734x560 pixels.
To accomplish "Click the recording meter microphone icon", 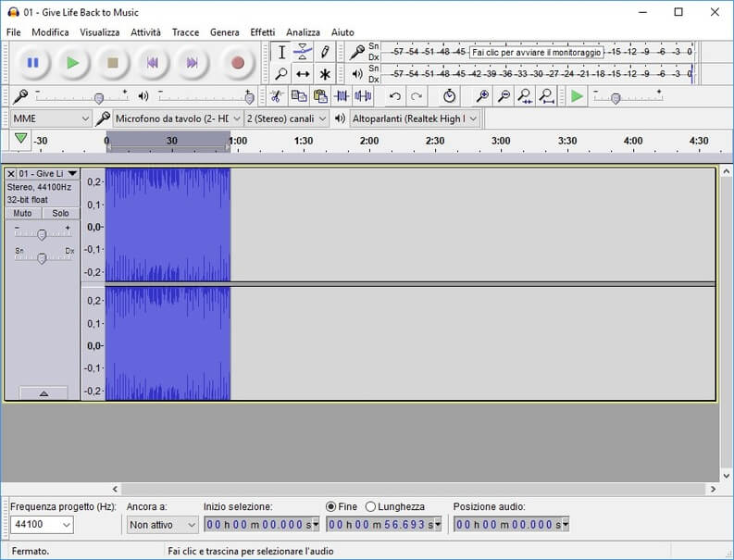I will (357, 52).
